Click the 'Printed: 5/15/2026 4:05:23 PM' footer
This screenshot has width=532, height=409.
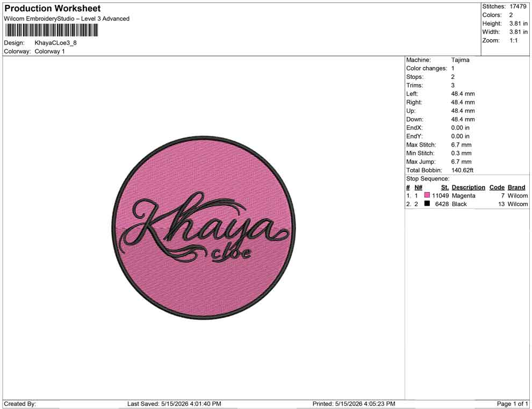tap(354, 404)
